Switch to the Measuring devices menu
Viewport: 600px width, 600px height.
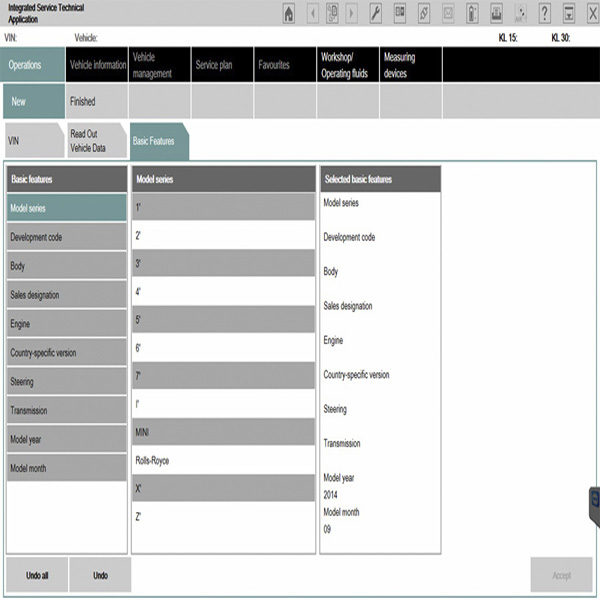[x=409, y=65]
